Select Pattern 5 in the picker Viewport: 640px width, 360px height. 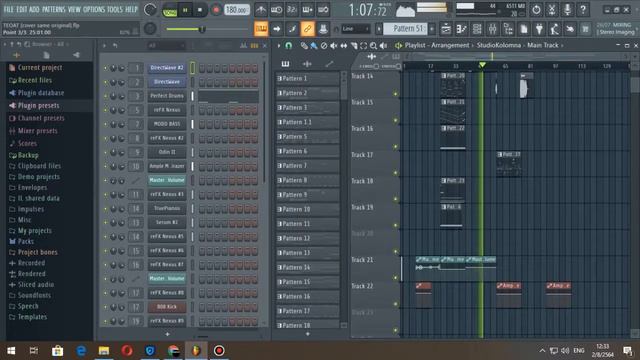[308, 137]
